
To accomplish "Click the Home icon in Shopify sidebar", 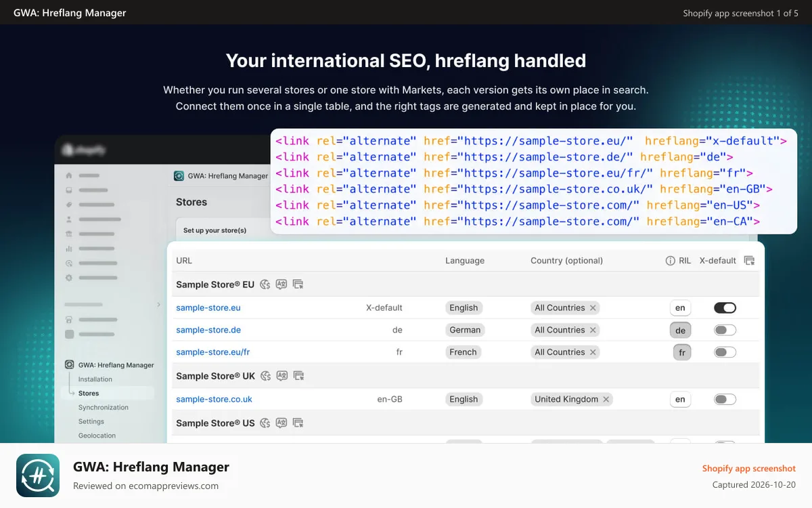I will (69, 175).
